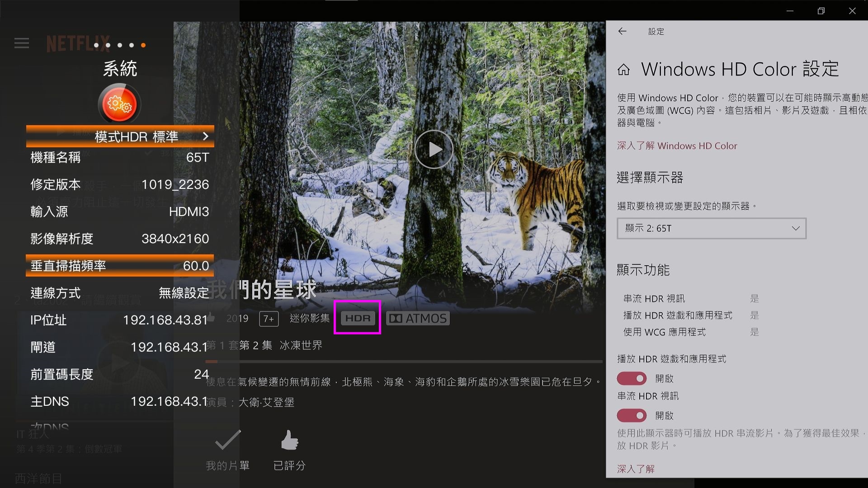Click the 7+ maturity rating badge

[269, 319]
